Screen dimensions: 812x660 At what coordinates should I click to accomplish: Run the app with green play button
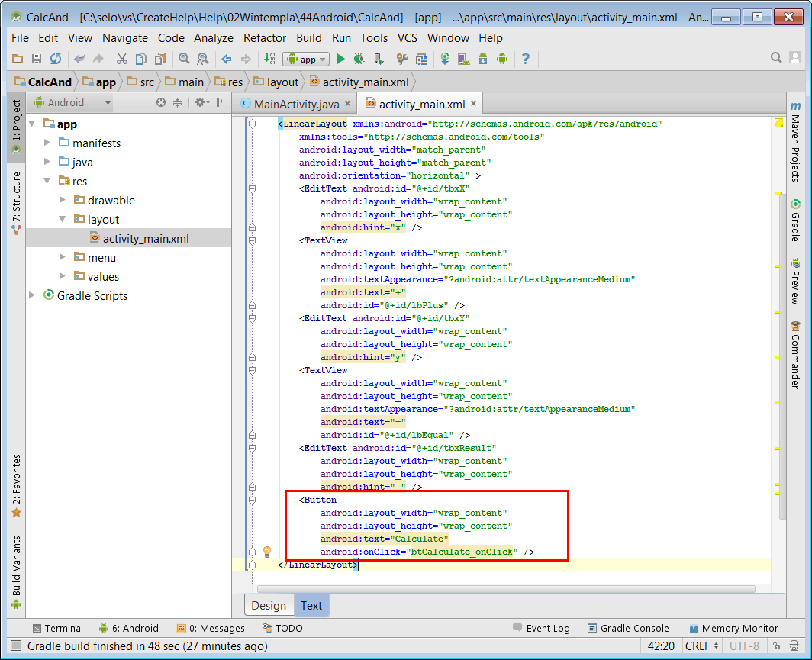coord(340,59)
